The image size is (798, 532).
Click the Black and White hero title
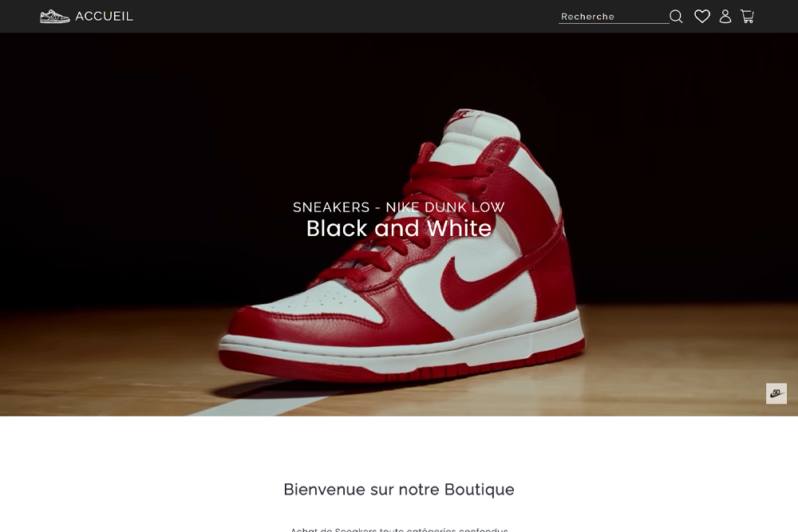[x=399, y=228]
